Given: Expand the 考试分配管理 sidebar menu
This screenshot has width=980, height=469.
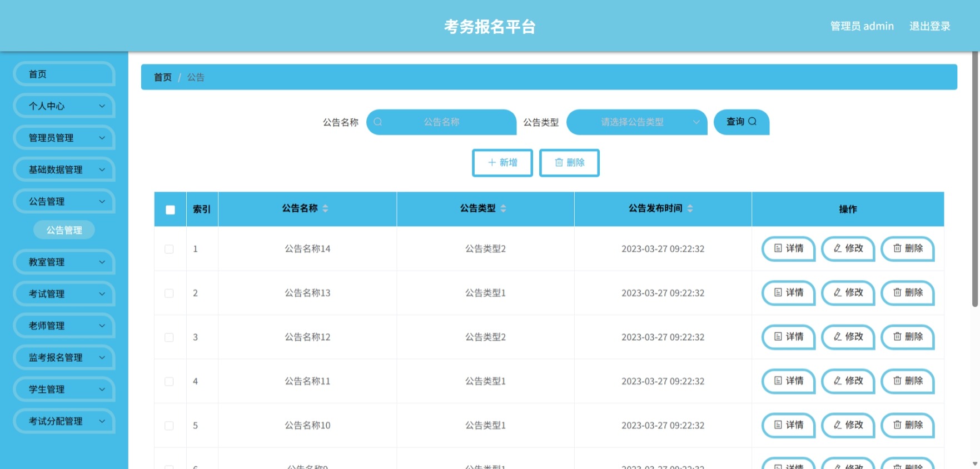Looking at the screenshot, I should pos(64,421).
